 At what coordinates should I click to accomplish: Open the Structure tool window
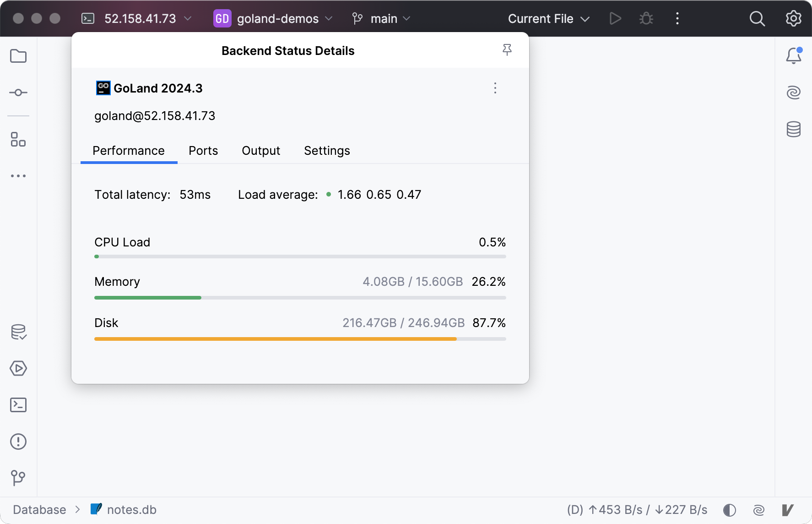coord(18,140)
